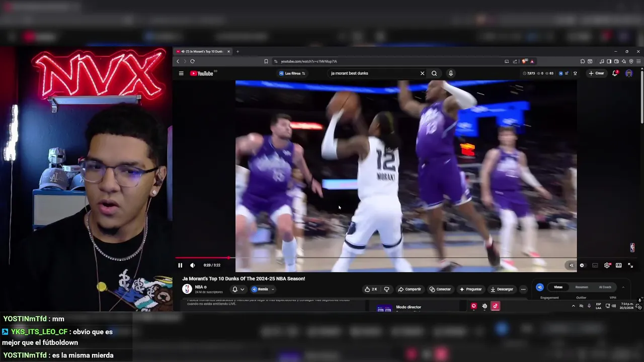Open YouTube notifications bell with badge
The width and height of the screenshot is (644, 362).
615,73
